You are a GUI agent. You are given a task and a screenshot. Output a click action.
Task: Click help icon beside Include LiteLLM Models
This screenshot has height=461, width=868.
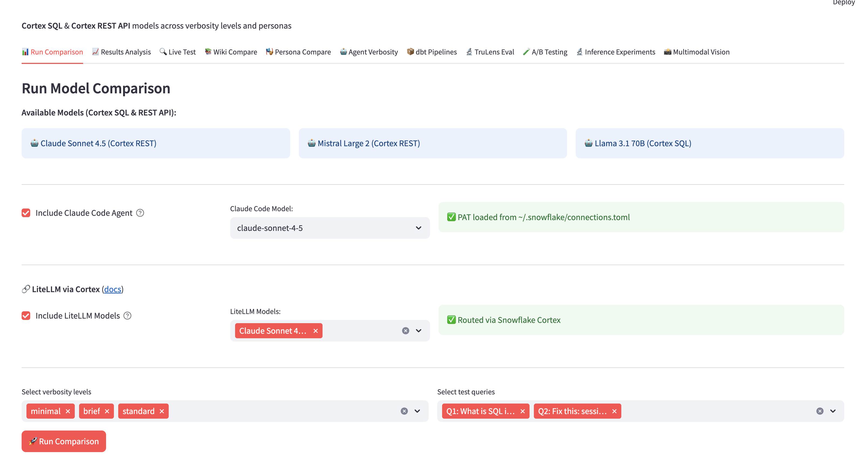(x=127, y=316)
